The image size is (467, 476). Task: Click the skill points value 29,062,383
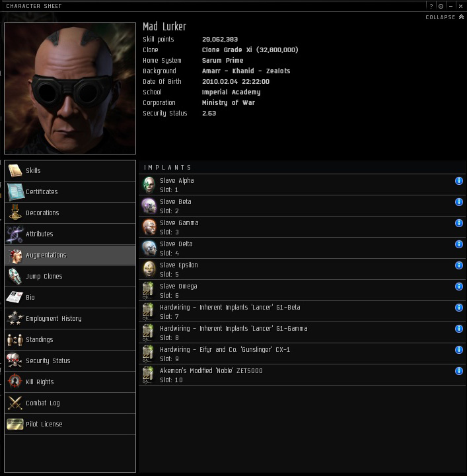[220, 40]
